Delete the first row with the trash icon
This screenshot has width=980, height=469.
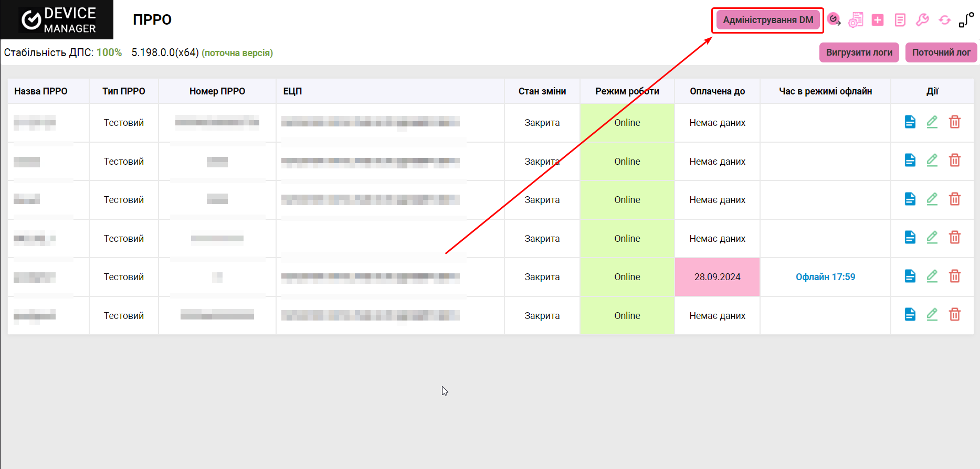coord(955,122)
